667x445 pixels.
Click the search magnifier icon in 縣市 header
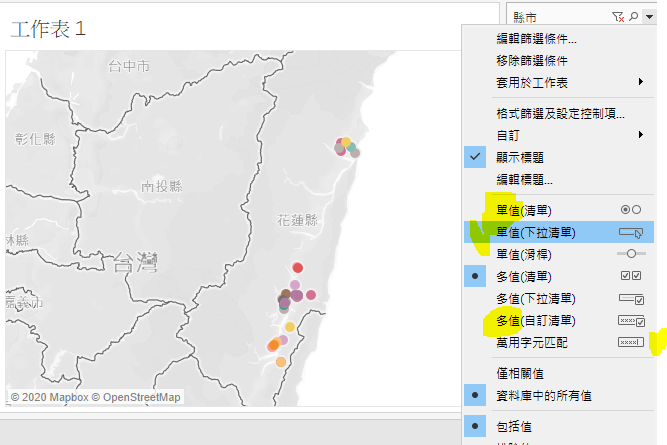[633, 17]
